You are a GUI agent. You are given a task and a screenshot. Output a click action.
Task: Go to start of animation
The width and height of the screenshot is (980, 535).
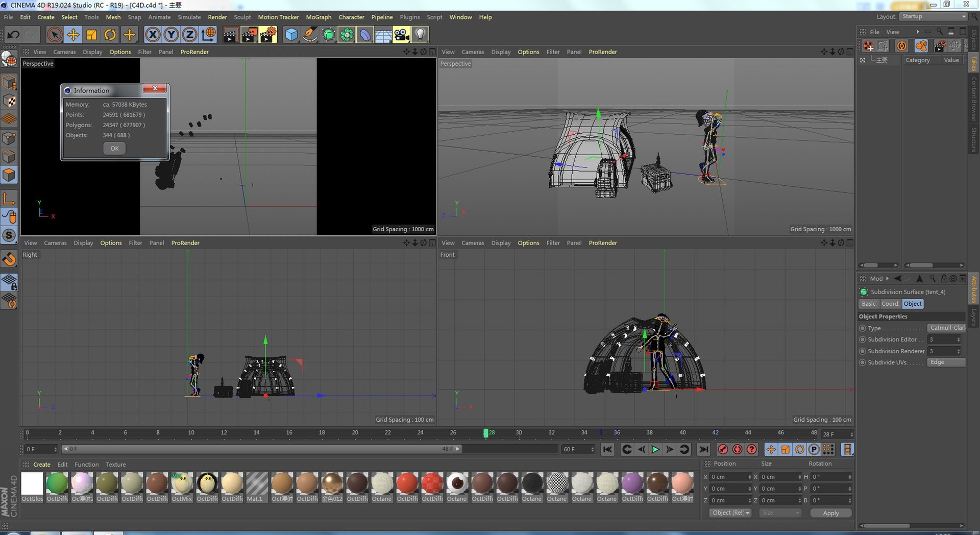(607, 449)
